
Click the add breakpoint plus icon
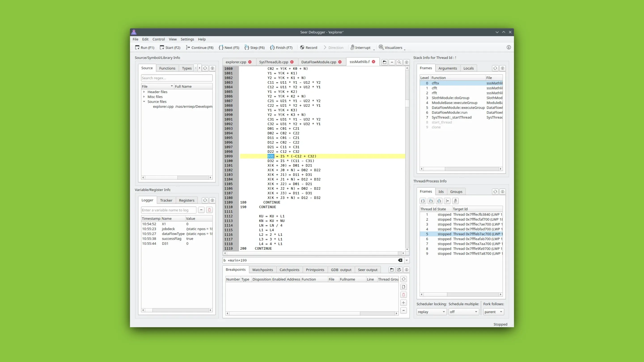pos(403,303)
